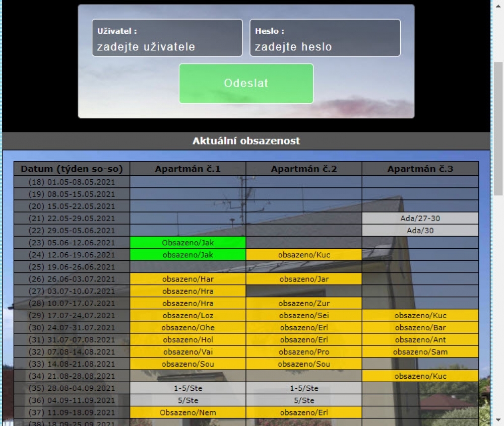Click the Obsazeno/Nem cell
This screenshot has height=426, width=504.
(187, 412)
